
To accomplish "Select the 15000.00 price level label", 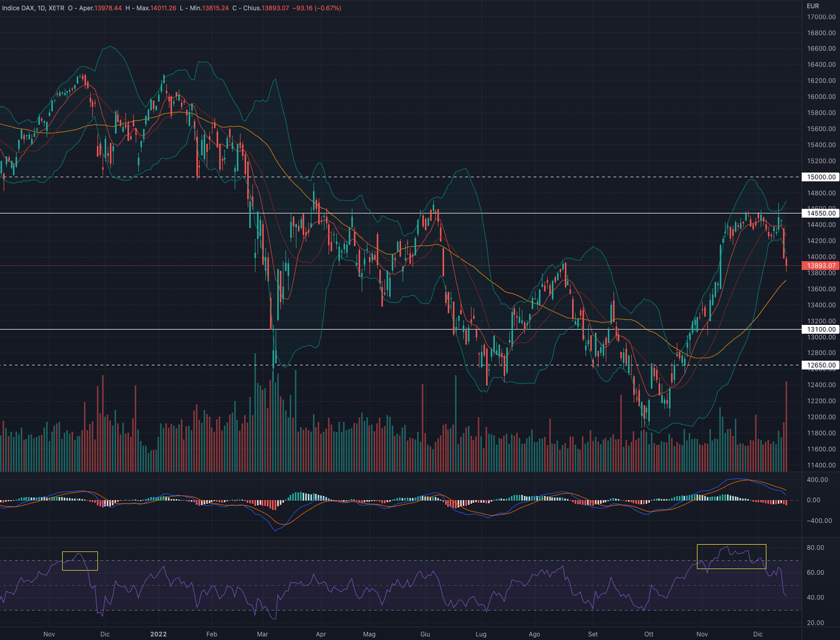I will (x=820, y=177).
